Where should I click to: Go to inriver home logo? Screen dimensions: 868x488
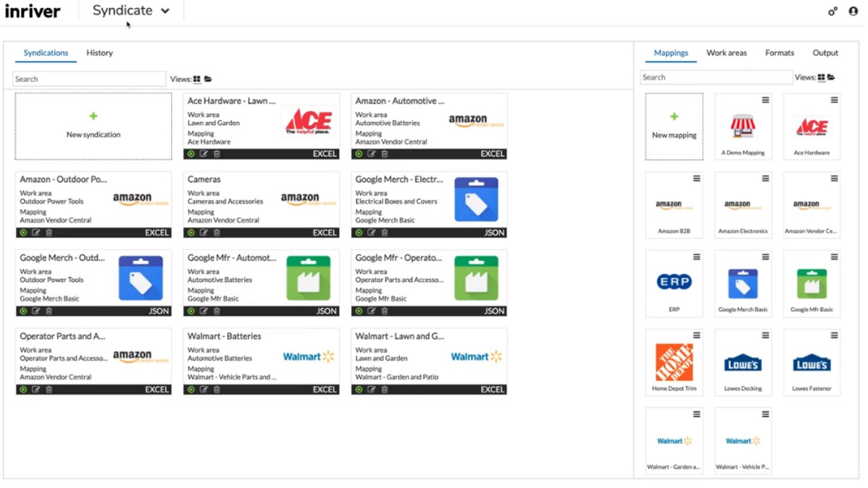(x=33, y=11)
